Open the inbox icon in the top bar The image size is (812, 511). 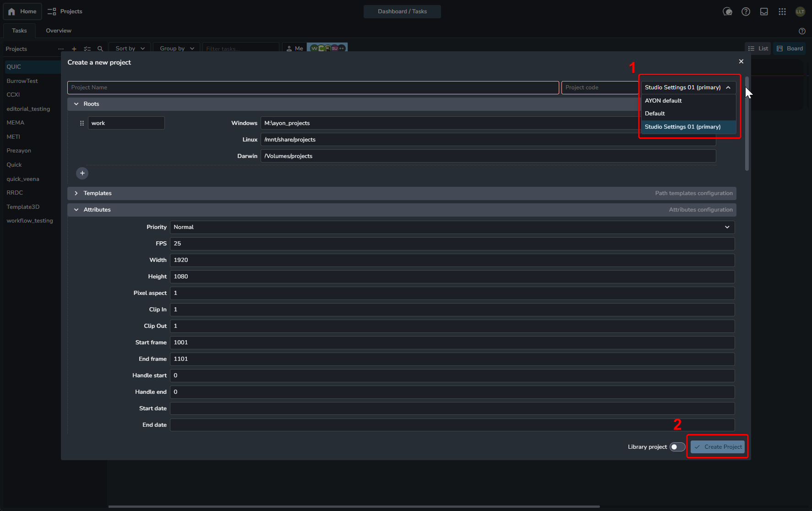(764, 11)
